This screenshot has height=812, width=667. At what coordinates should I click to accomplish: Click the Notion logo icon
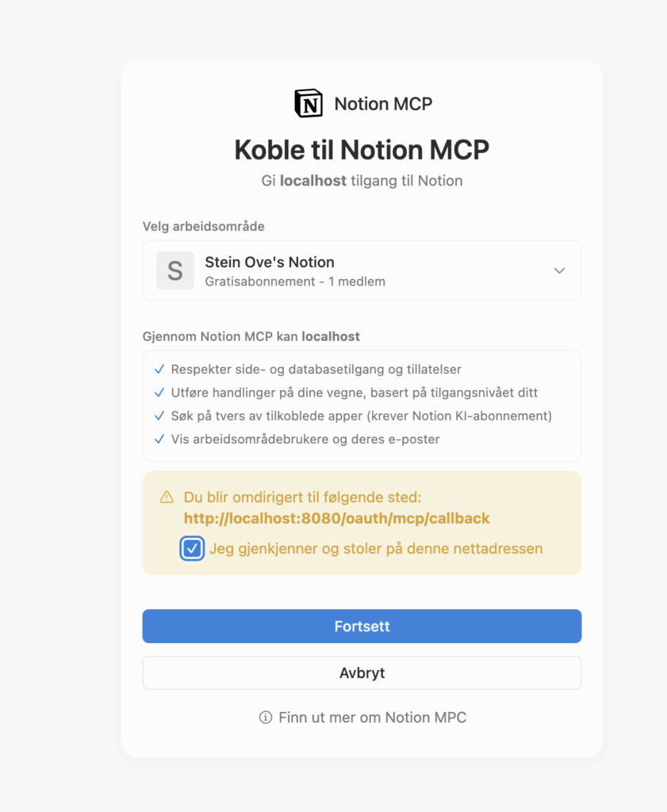(309, 104)
